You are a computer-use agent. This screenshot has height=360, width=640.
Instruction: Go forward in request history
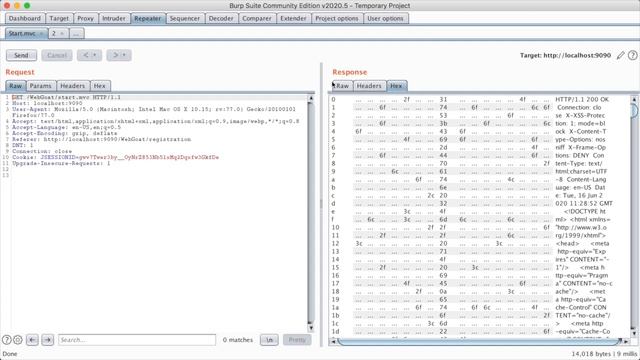(115, 55)
